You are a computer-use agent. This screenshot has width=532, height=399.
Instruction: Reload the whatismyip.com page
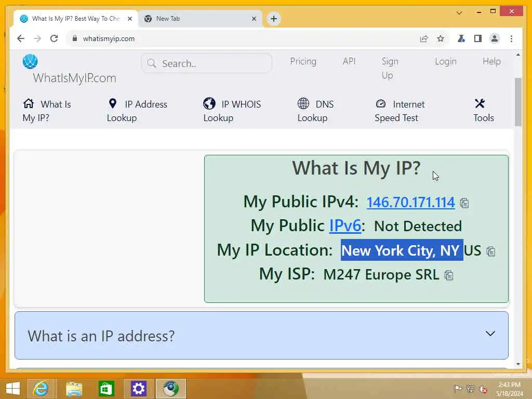(54, 38)
